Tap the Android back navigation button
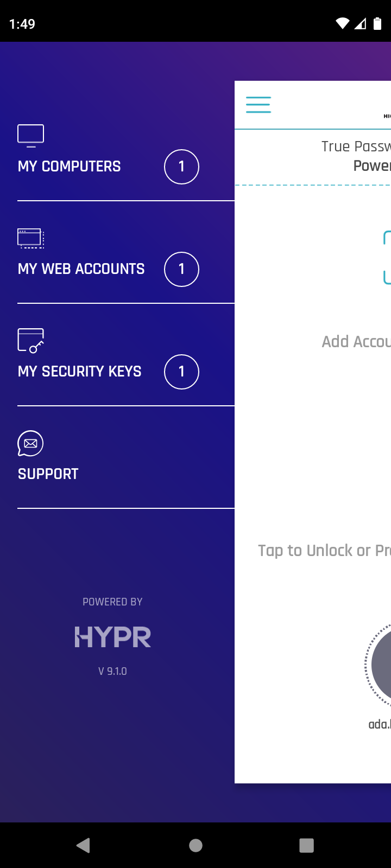The image size is (391, 868). [x=83, y=845]
